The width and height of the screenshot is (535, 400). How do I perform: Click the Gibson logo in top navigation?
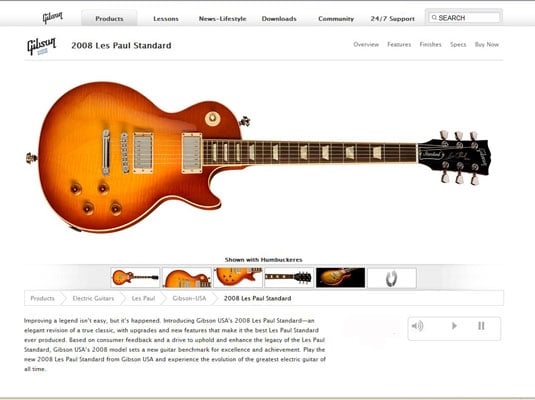pos(53,17)
